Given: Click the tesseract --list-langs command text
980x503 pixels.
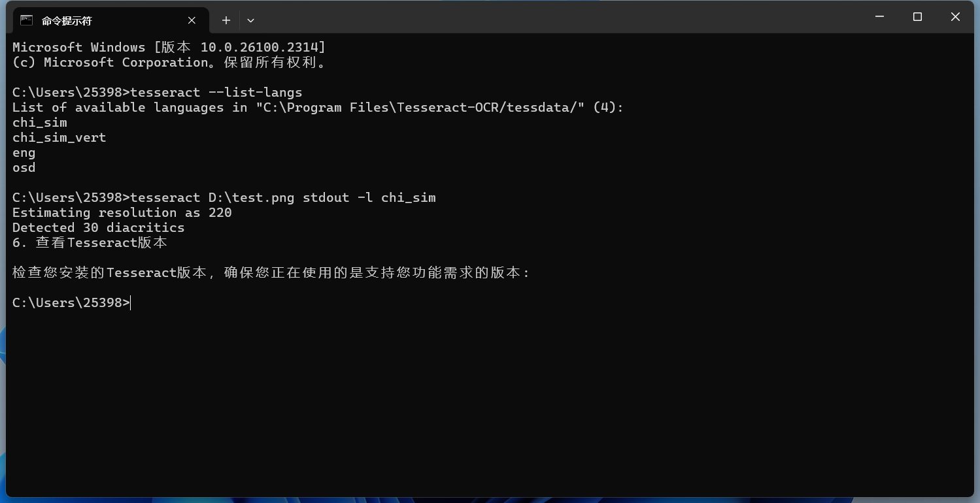Looking at the screenshot, I should pos(216,92).
